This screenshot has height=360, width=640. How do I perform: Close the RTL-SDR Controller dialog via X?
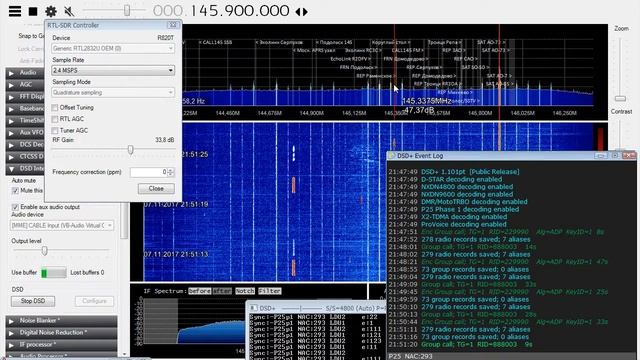point(173,25)
